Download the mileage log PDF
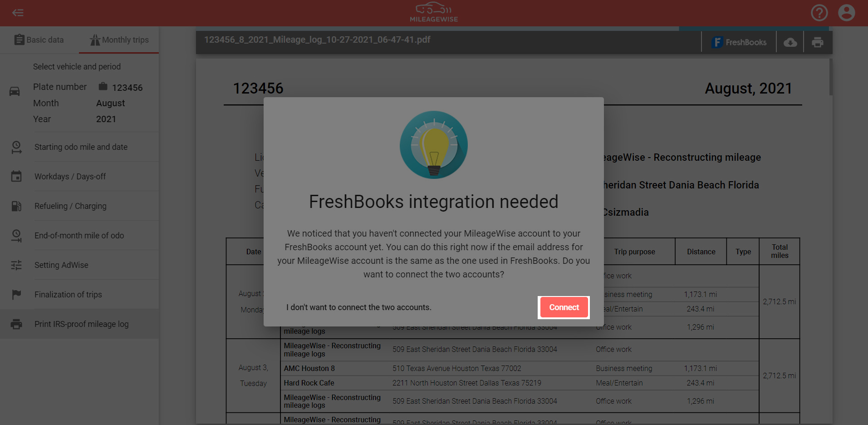The height and width of the screenshot is (425, 868). click(790, 42)
